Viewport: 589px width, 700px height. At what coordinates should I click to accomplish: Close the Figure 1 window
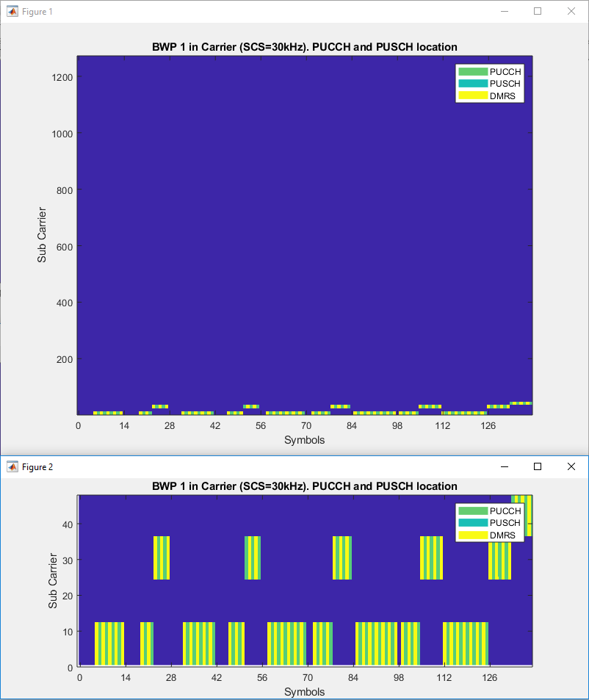571,12
